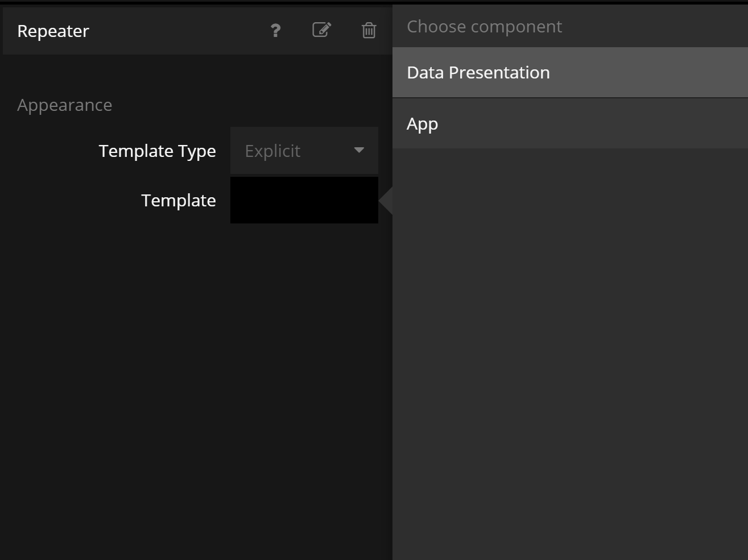Viewport: 748px width, 560px height.
Task: Click empty space below the App category
Action: [x=569, y=341]
